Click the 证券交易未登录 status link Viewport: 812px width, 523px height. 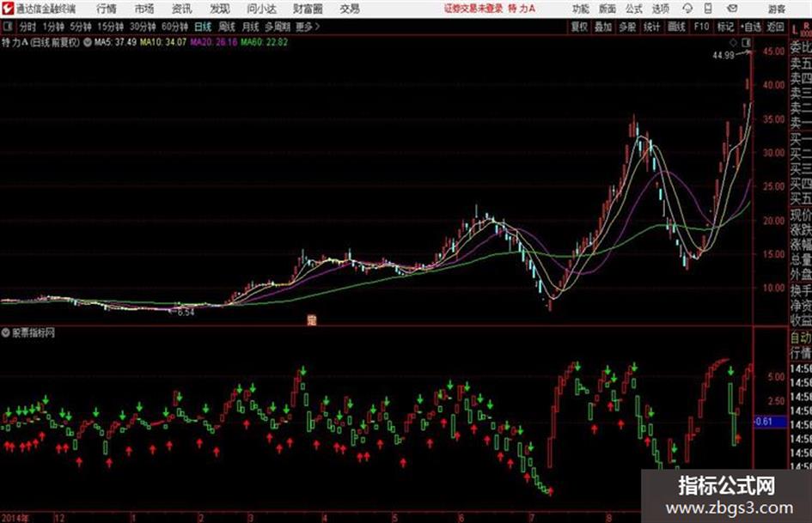point(473,9)
